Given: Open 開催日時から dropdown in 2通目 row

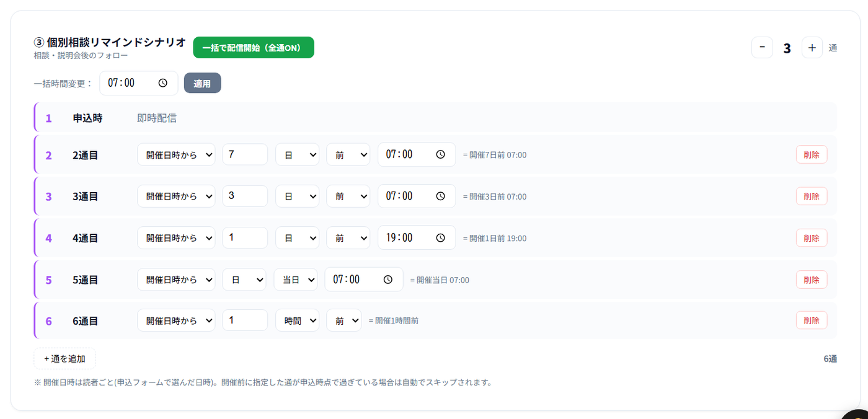Looking at the screenshot, I should (176, 154).
